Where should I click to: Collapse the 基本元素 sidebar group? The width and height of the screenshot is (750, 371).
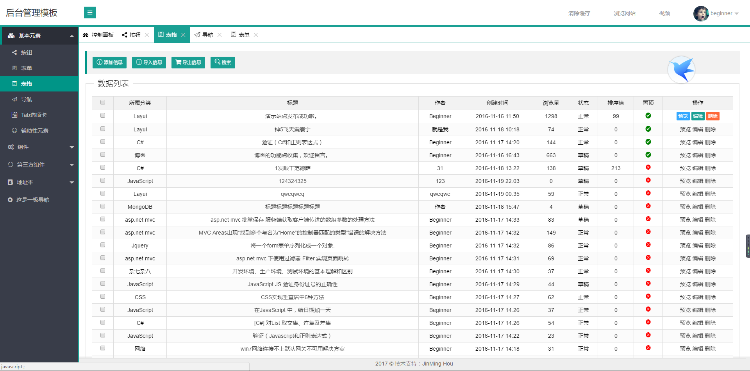click(x=39, y=36)
